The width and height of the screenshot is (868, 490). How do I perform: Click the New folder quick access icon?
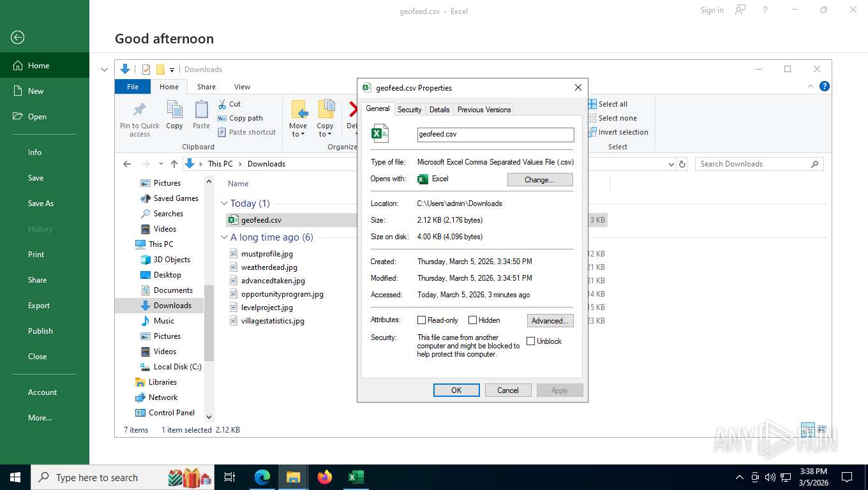coord(160,70)
